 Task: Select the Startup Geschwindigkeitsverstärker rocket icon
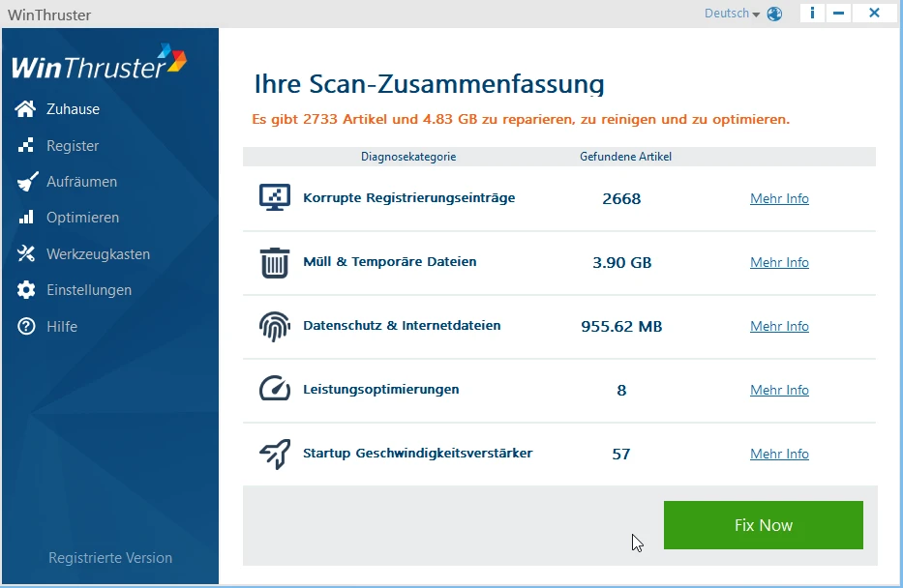275,454
